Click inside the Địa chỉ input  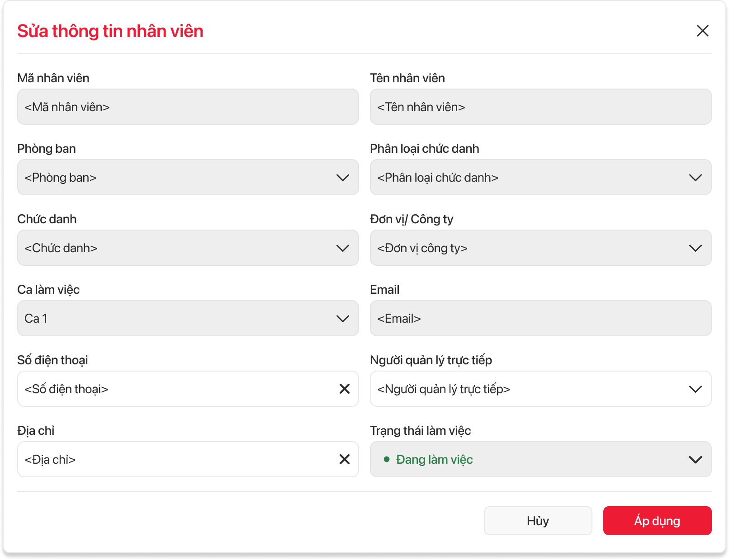176,460
